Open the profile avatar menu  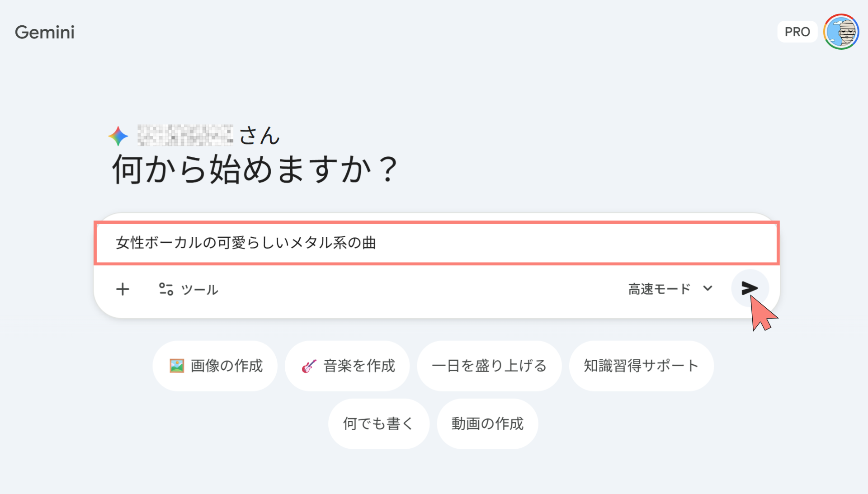(841, 32)
